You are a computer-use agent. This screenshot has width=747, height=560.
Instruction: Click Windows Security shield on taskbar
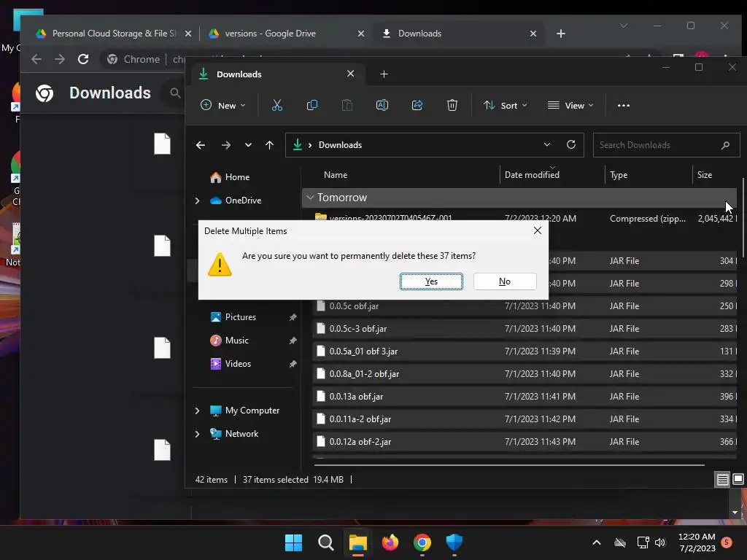tap(454, 542)
